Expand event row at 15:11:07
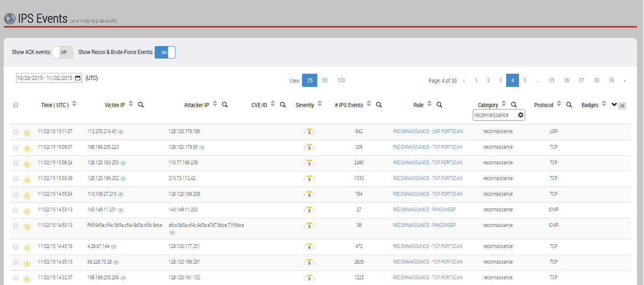Viewport: 644px width, 285px height. [27, 133]
